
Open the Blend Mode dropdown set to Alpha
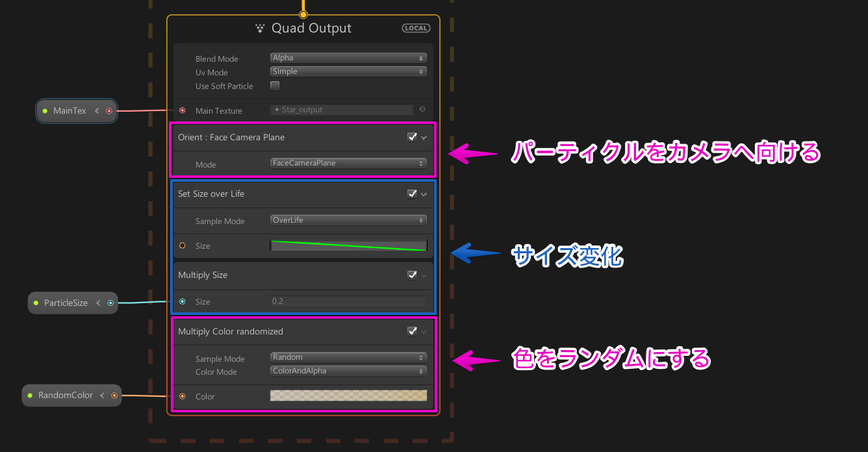pyautogui.click(x=348, y=58)
